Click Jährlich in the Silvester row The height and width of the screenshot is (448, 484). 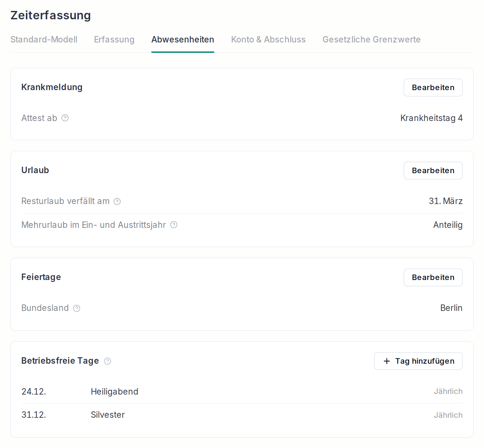coord(448,415)
